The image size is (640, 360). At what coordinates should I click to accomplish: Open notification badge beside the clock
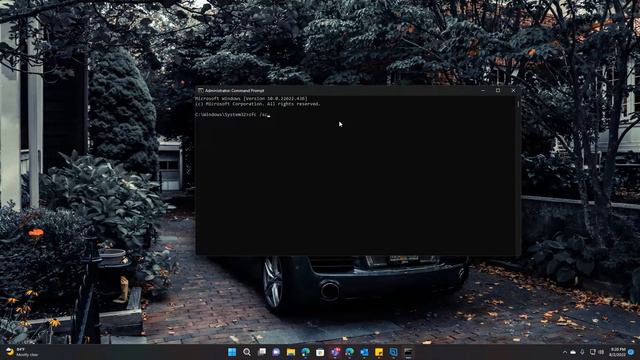[631, 352]
